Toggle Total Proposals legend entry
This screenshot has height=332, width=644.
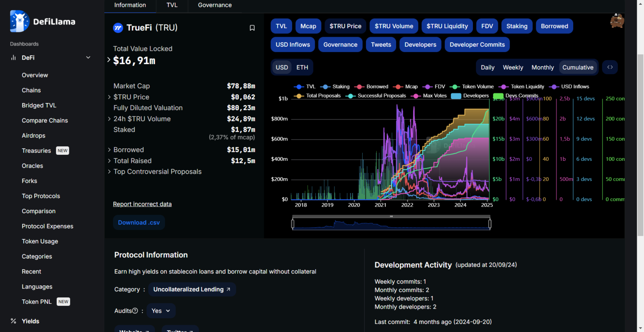pos(317,96)
